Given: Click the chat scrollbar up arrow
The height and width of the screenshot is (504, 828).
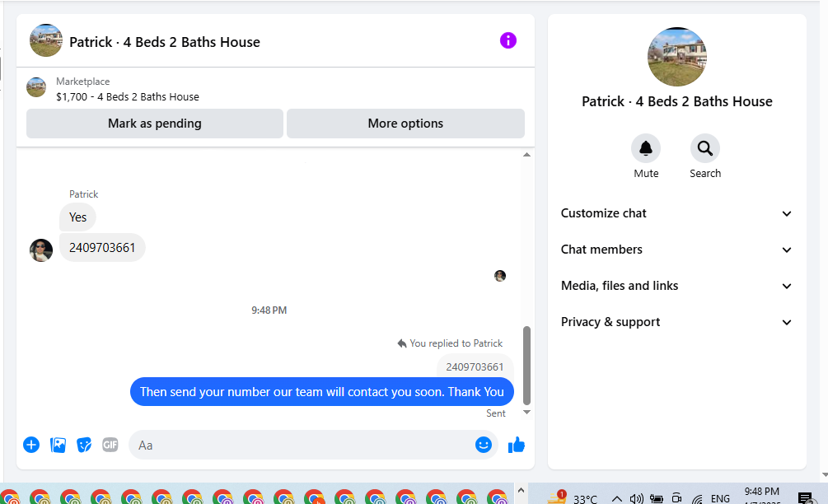Looking at the screenshot, I should pos(526,155).
